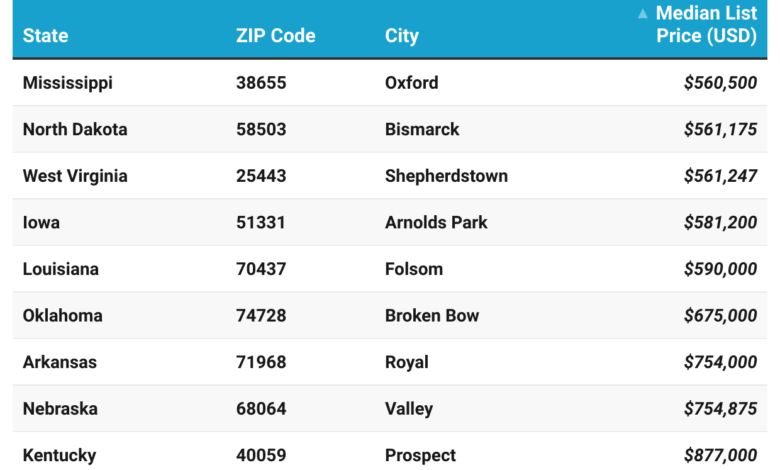
Task: Click ZIP code 58503
Action: (x=261, y=129)
